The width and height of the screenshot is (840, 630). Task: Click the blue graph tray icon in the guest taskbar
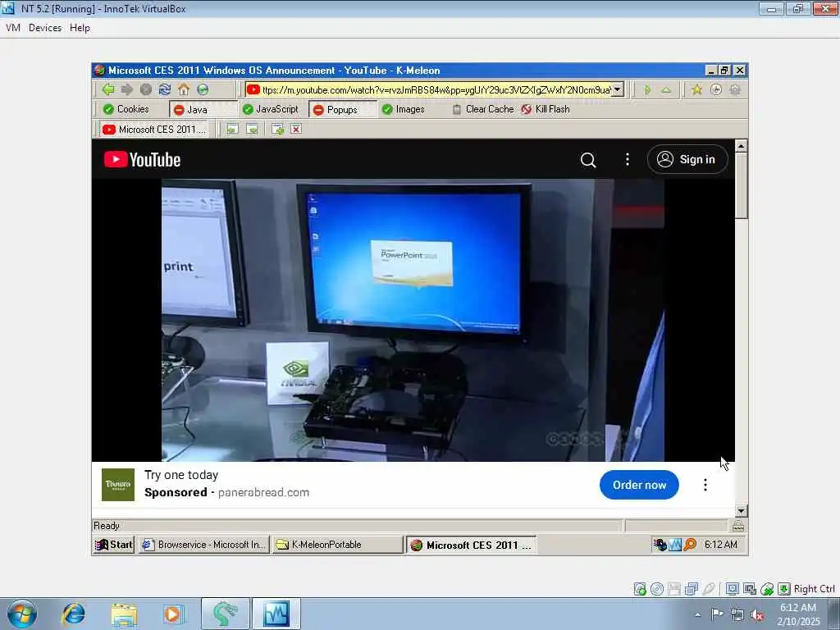click(x=675, y=545)
